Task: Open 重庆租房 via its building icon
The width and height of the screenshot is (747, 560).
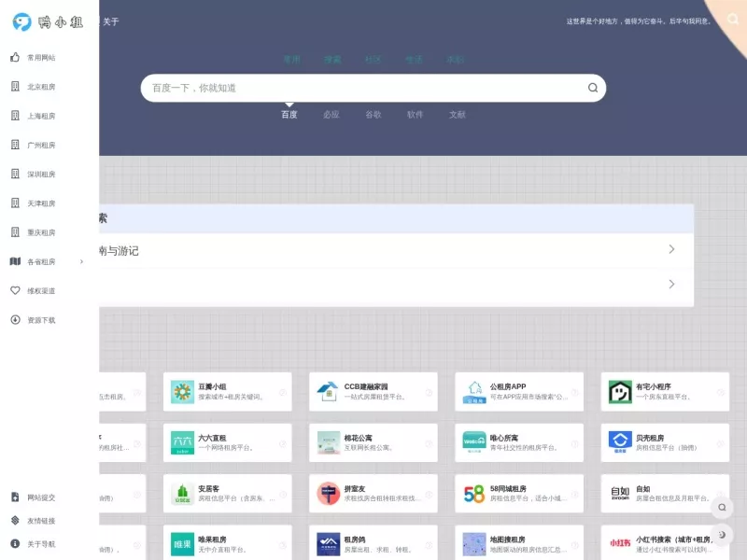Action: [15, 232]
